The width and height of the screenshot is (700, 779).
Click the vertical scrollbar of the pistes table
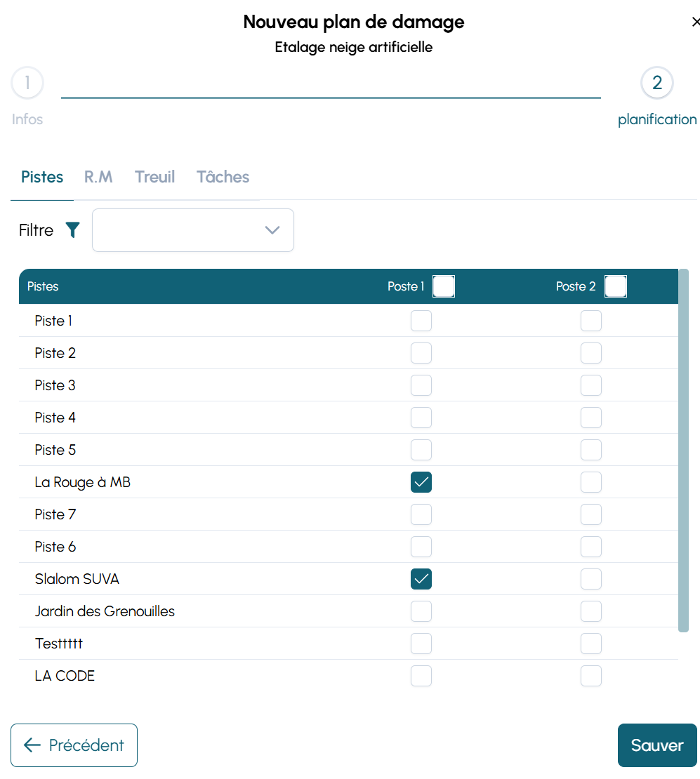click(x=683, y=449)
